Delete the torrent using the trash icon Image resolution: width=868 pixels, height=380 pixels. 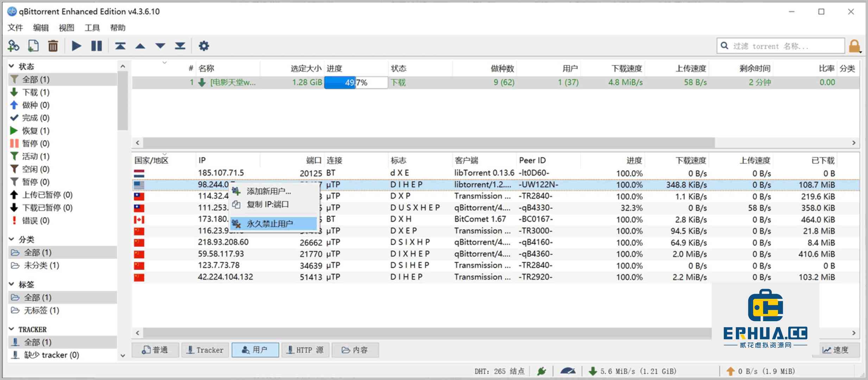pyautogui.click(x=53, y=45)
